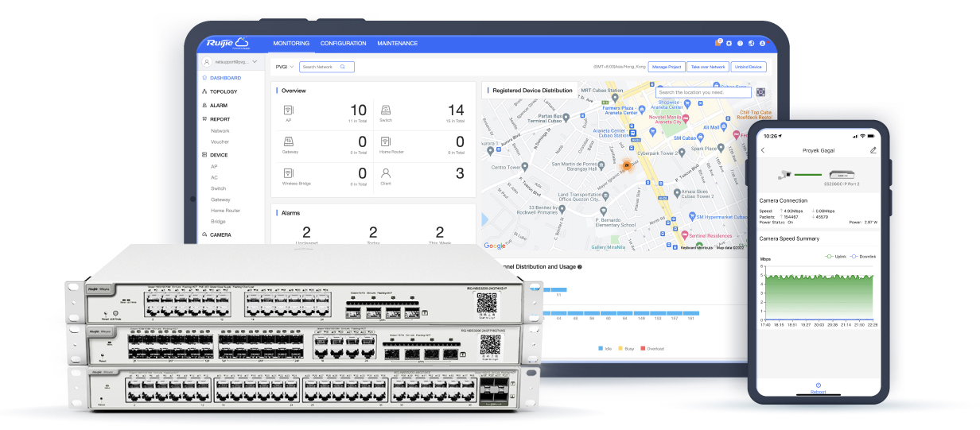Viewport: 980px width, 430px height.
Task: Click the Search Network input field
Action: (x=321, y=67)
